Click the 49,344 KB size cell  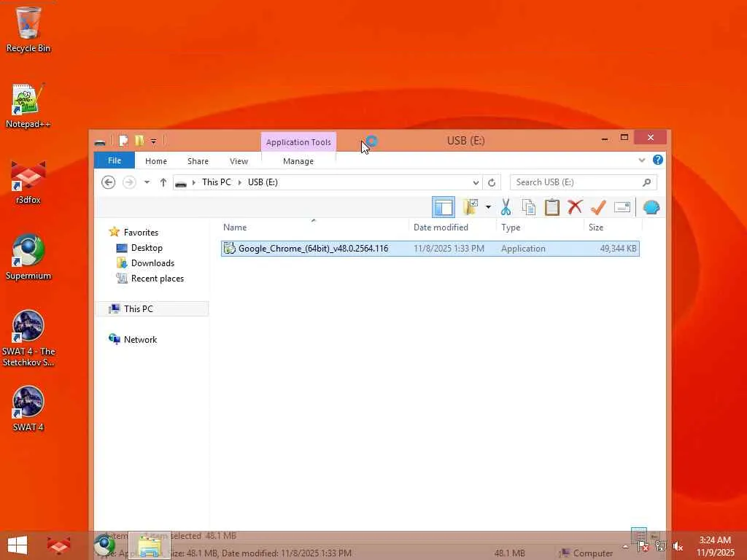coord(618,249)
